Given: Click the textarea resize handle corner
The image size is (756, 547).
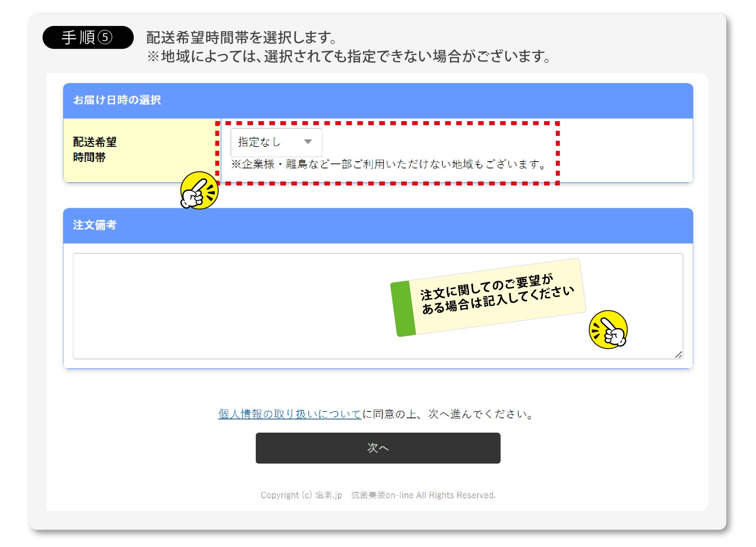Looking at the screenshot, I should pos(679,355).
